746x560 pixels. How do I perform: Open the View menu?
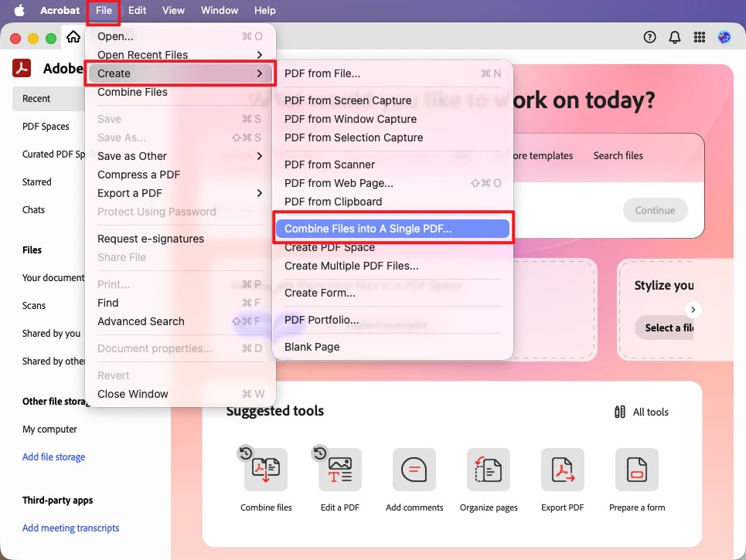[173, 10]
